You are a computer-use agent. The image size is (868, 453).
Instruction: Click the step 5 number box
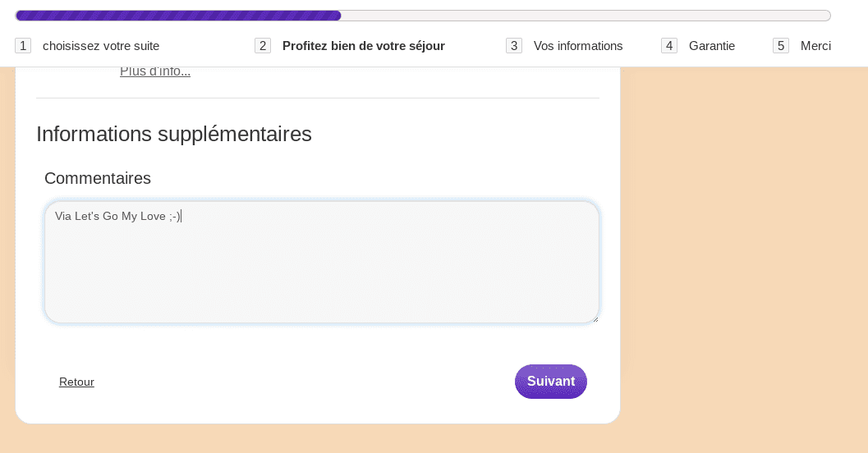[x=780, y=46]
